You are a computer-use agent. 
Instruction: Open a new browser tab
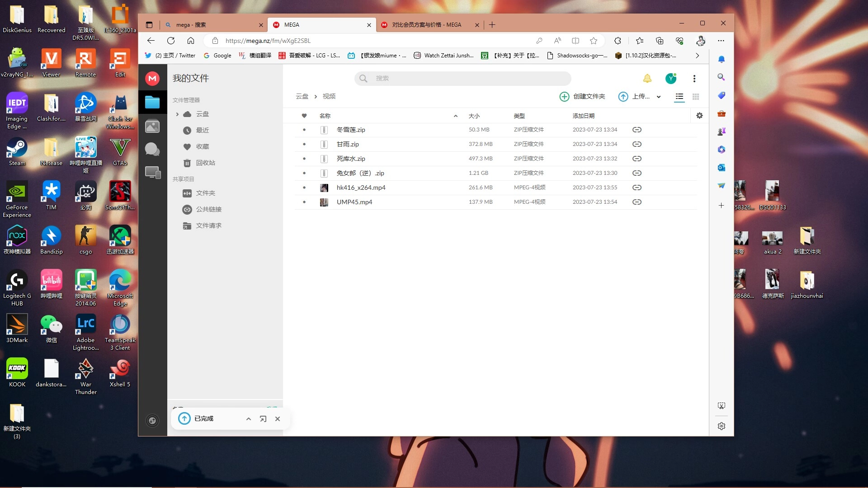(492, 25)
